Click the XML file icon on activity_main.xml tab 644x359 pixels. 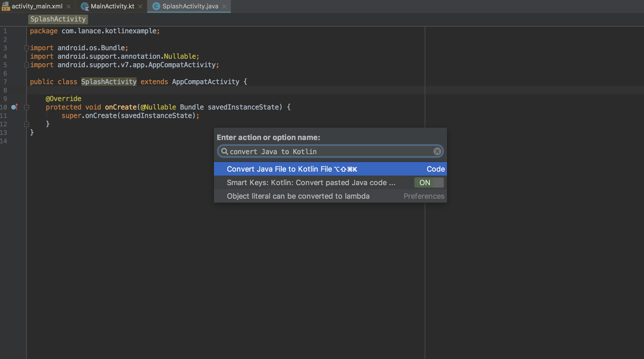point(6,6)
